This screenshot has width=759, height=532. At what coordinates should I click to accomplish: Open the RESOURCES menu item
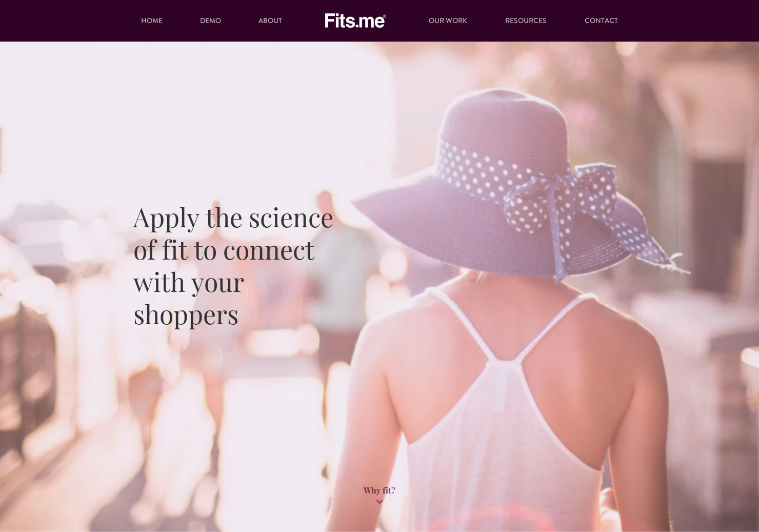click(x=526, y=21)
